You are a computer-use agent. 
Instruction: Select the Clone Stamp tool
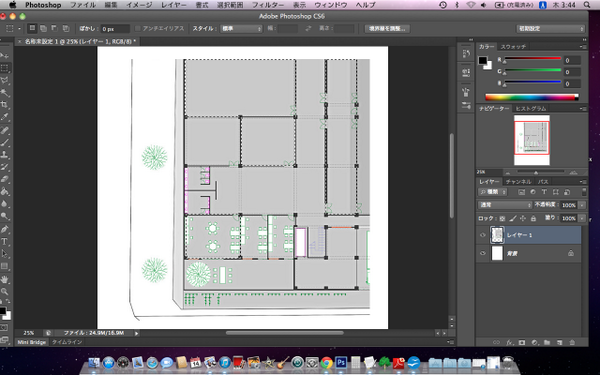(x=4, y=155)
